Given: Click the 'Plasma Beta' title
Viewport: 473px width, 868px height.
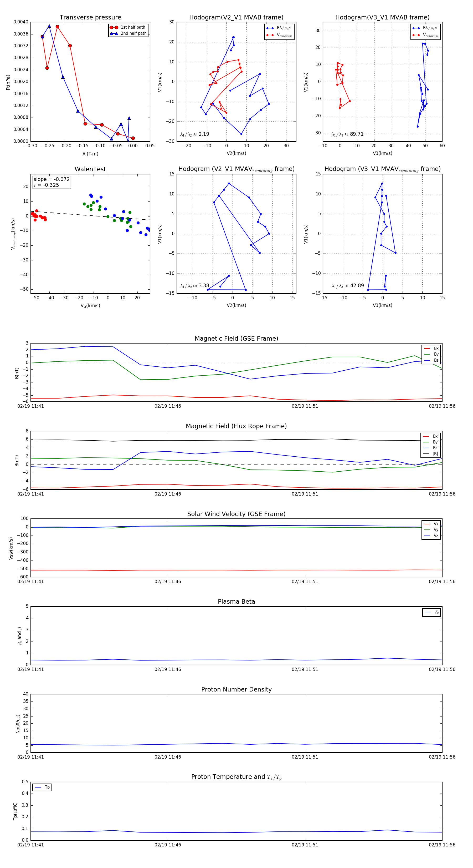Looking at the screenshot, I should click(236, 602).
